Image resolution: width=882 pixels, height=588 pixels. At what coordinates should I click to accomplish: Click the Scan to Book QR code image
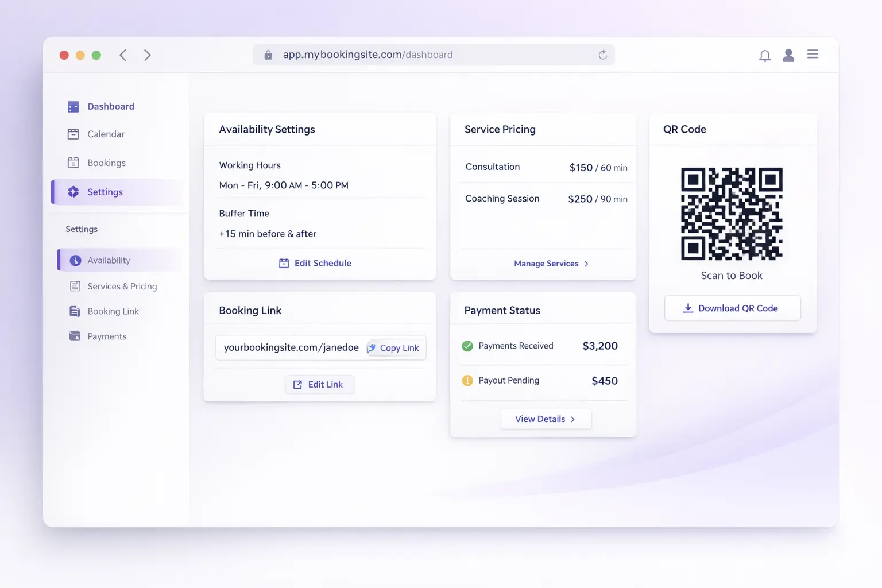pyautogui.click(x=732, y=214)
